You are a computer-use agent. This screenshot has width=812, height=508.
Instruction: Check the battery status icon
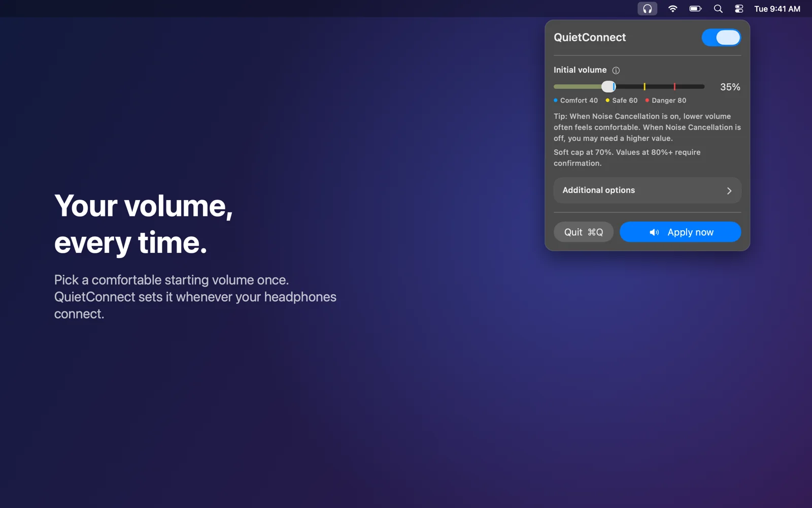695,9
